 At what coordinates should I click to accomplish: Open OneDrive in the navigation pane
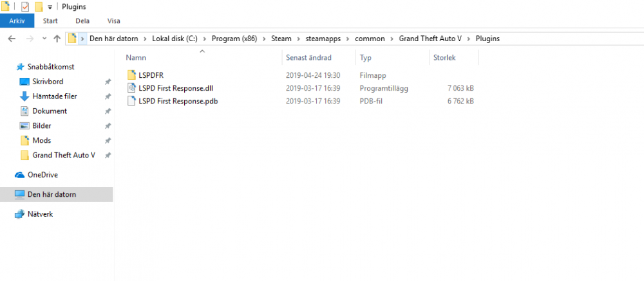pyautogui.click(x=43, y=175)
